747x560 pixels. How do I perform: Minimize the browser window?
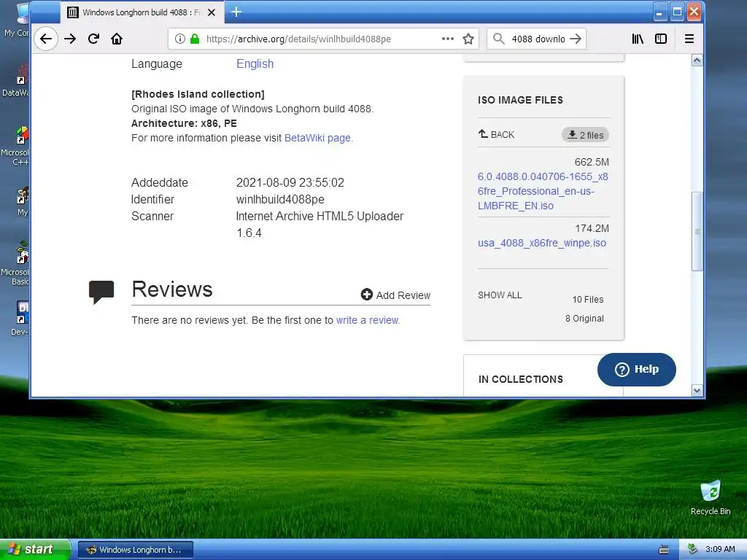point(659,12)
